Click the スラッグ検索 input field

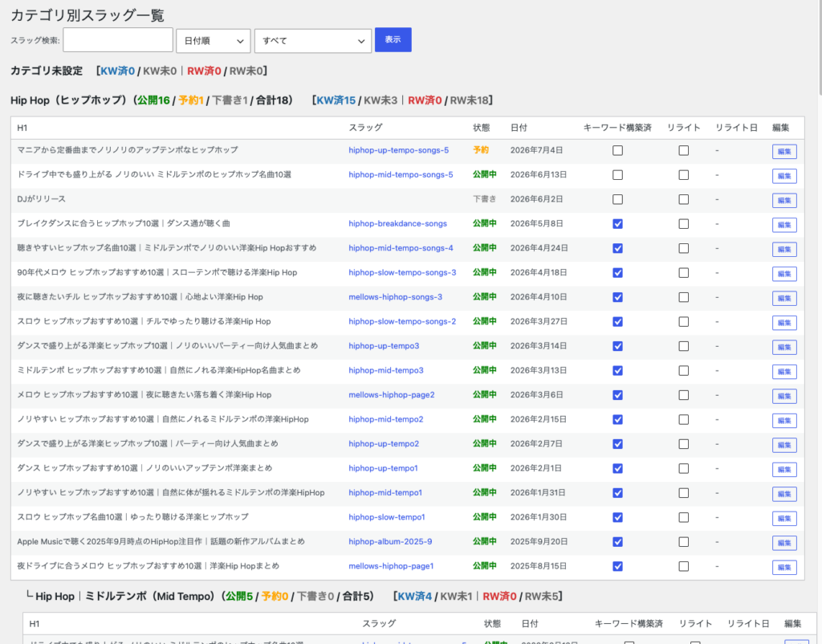[118, 40]
